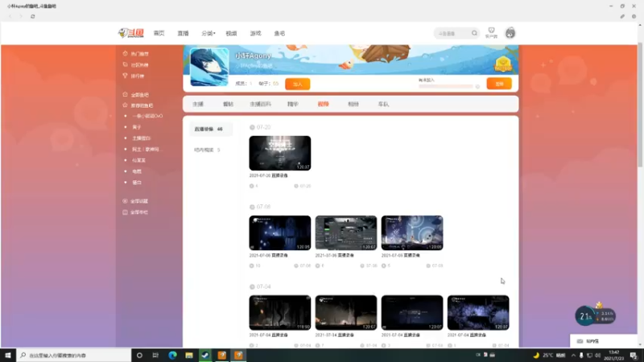
Task: Open the 07-20 recording thumbnail
Action: 279,153
